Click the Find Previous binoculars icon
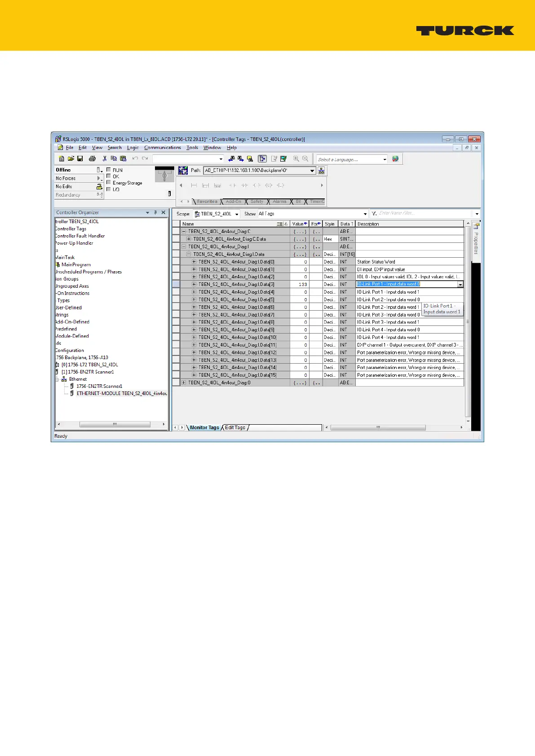Screen dimensions: 535x756 [231, 158]
